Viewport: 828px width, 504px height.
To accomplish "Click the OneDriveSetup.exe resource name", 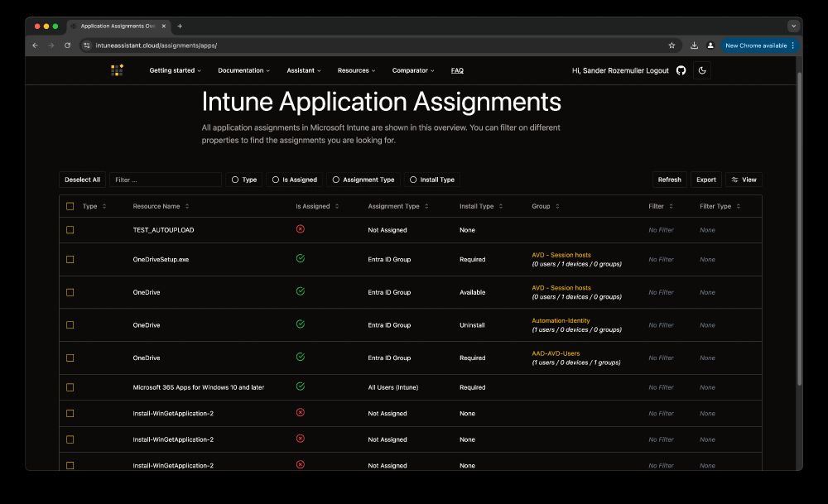I will tap(161, 260).
